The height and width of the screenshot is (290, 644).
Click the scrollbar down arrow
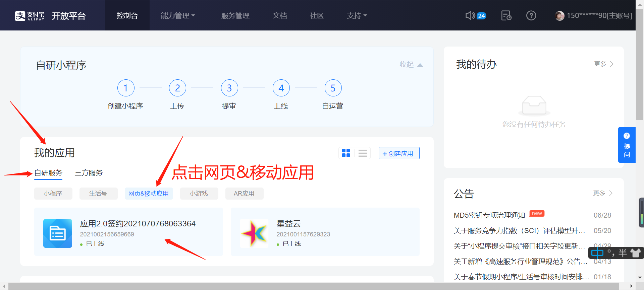[x=640, y=278]
